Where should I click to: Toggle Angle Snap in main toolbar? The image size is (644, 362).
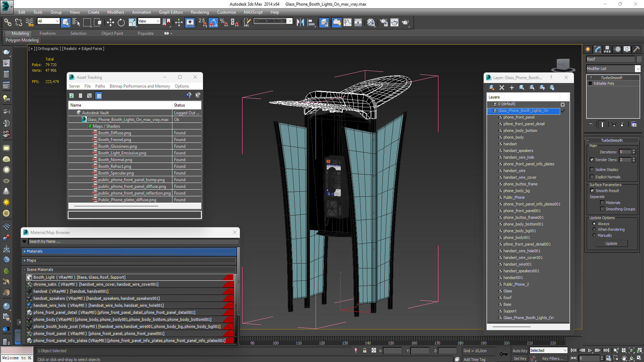click(213, 22)
